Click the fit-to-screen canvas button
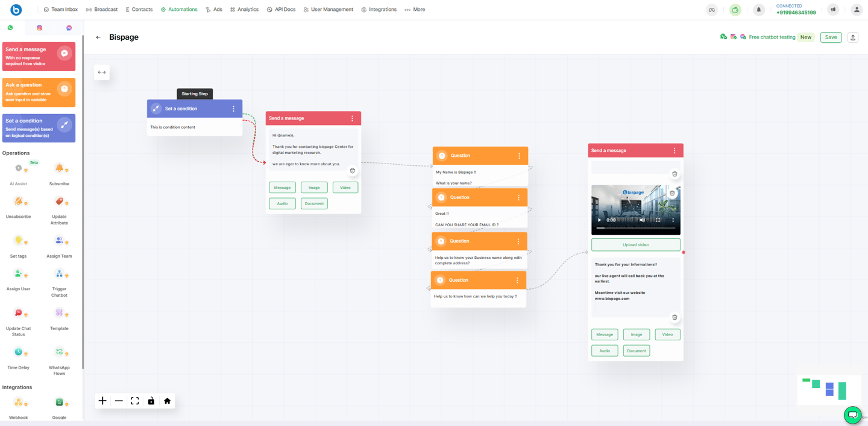The width and height of the screenshot is (868, 426). [135, 401]
